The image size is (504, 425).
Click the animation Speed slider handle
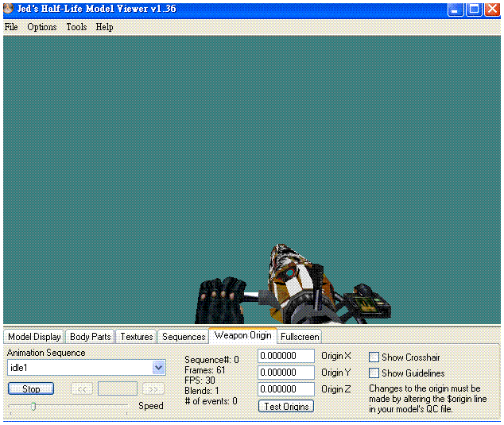click(33, 407)
